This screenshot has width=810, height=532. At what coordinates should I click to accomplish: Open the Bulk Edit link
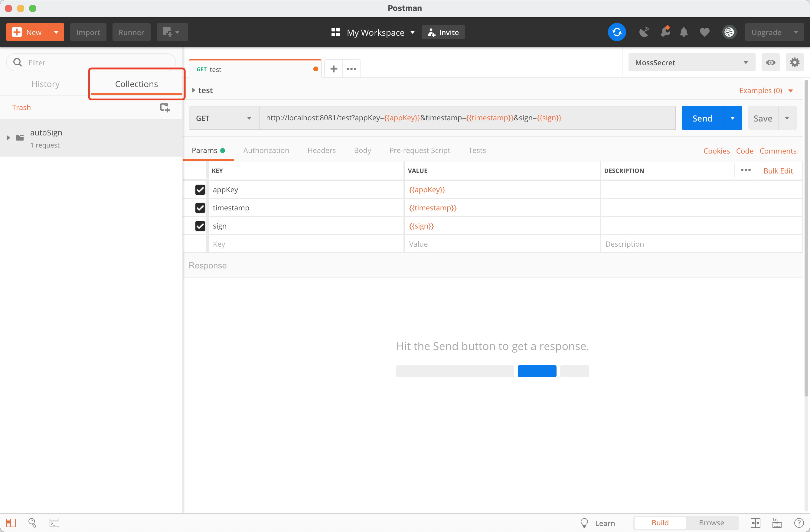[778, 171]
